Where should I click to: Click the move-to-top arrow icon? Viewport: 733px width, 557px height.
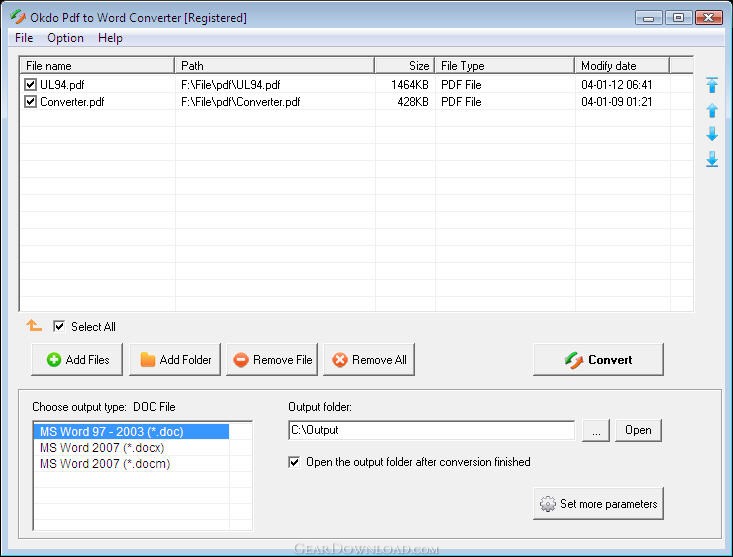(x=712, y=86)
